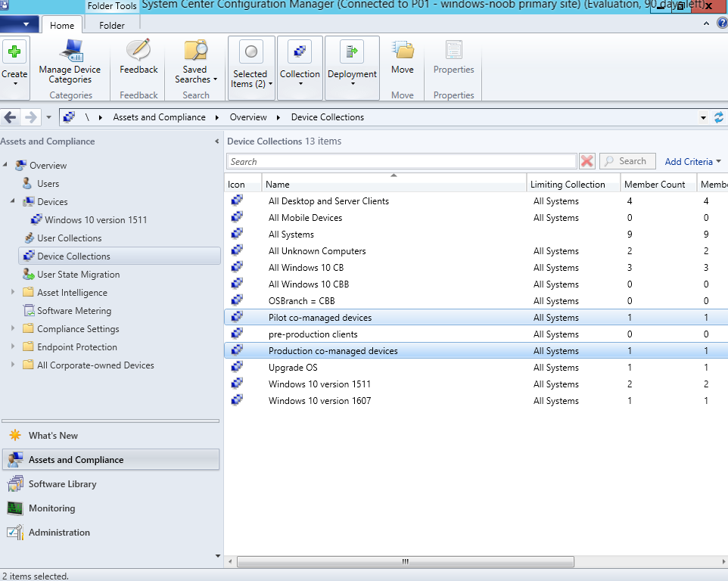Open Help via question mark icon

coord(722,23)
